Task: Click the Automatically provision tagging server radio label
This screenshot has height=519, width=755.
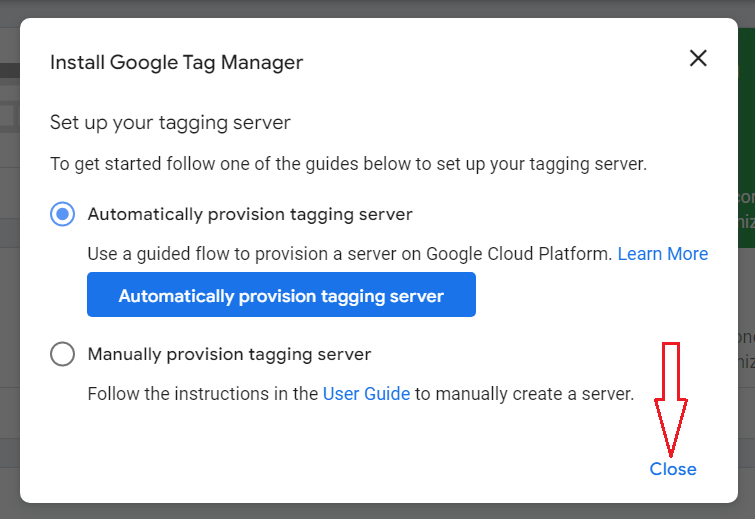Action: point(250,214)
